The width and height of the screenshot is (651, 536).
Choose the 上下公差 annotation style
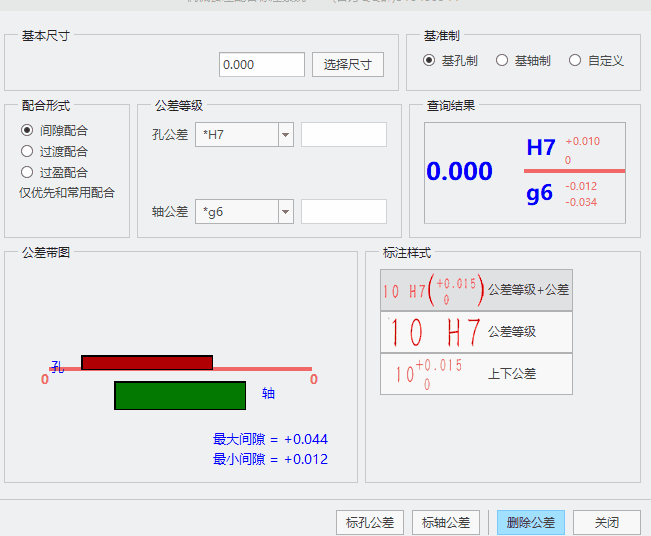(x=476, y=374)
